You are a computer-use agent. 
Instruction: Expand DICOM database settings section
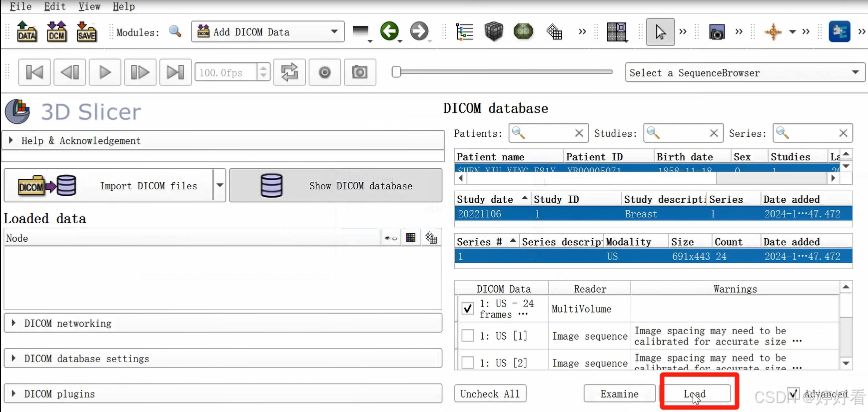click(223, 359)
